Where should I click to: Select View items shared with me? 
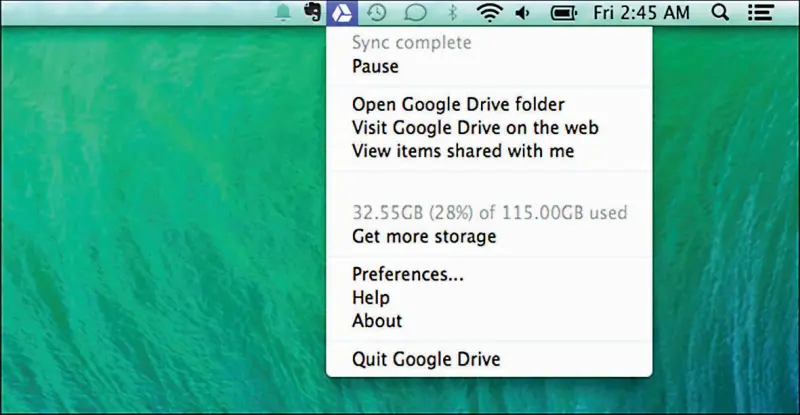click(463, 152)
